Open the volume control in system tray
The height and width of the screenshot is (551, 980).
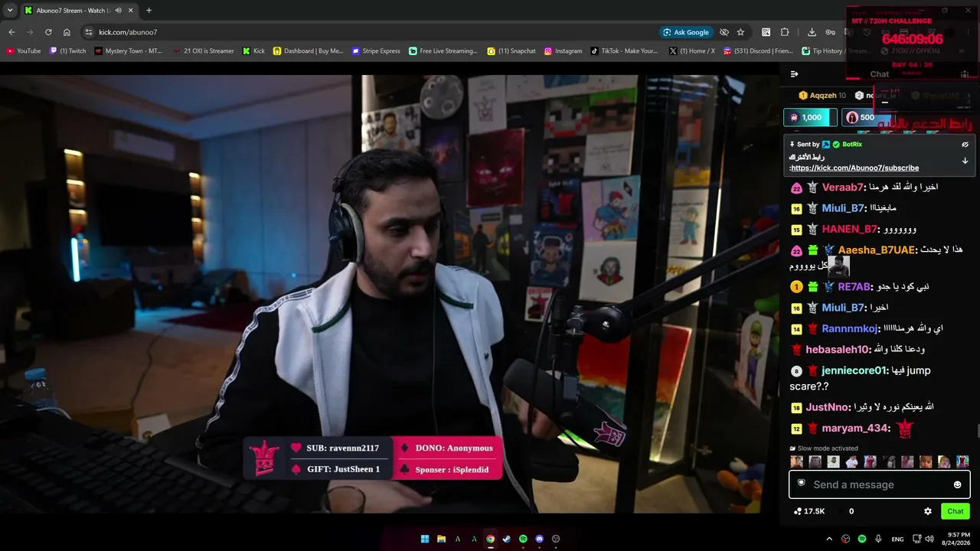[929, 539]
